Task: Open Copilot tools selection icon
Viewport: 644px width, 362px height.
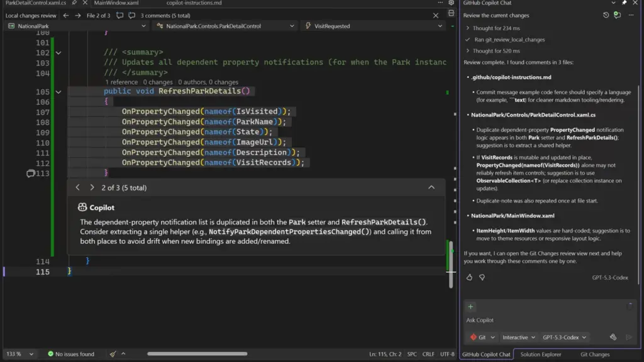Action: pyautogui.click(x=613, y=337)
